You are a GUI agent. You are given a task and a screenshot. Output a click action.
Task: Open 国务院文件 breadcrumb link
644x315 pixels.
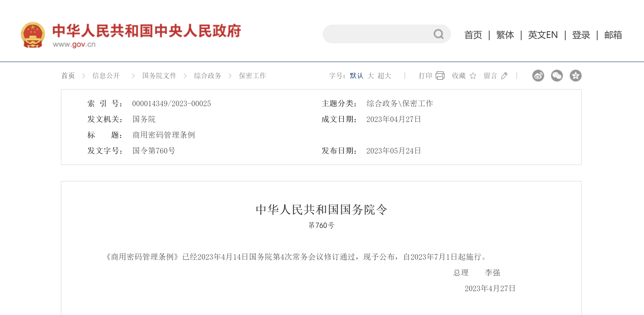point(159,75)
